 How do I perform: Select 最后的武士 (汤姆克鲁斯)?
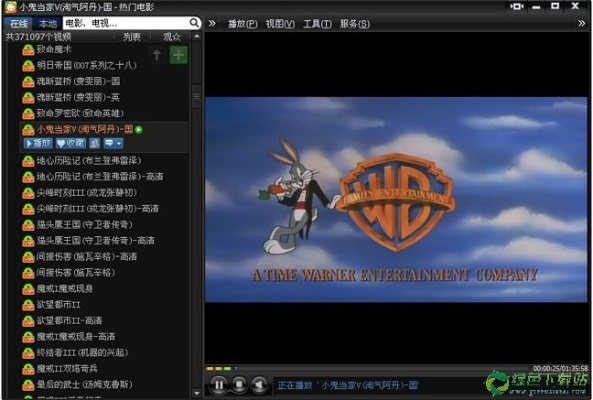pyautogui.click(x=84, y=385)
